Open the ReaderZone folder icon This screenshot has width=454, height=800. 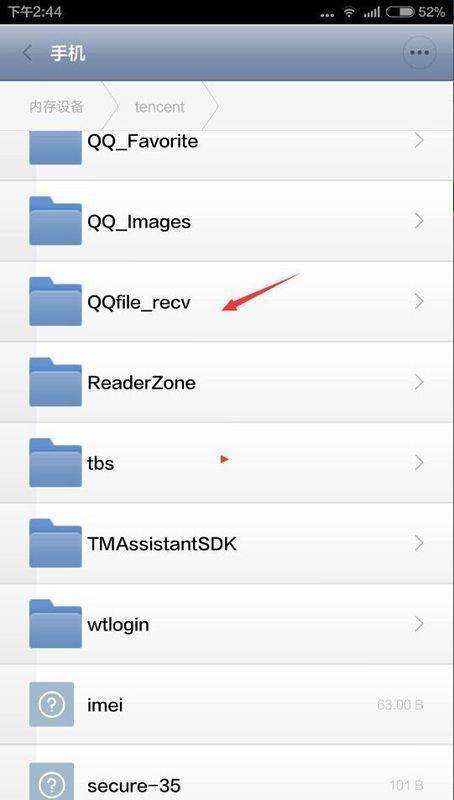pos(55,382)
